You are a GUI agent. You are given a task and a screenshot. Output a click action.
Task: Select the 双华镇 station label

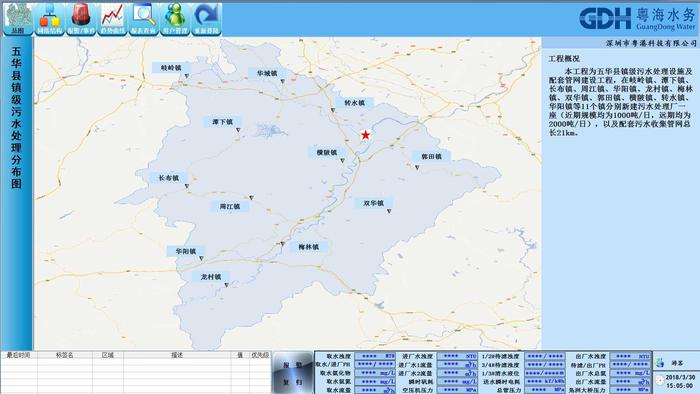374,203
